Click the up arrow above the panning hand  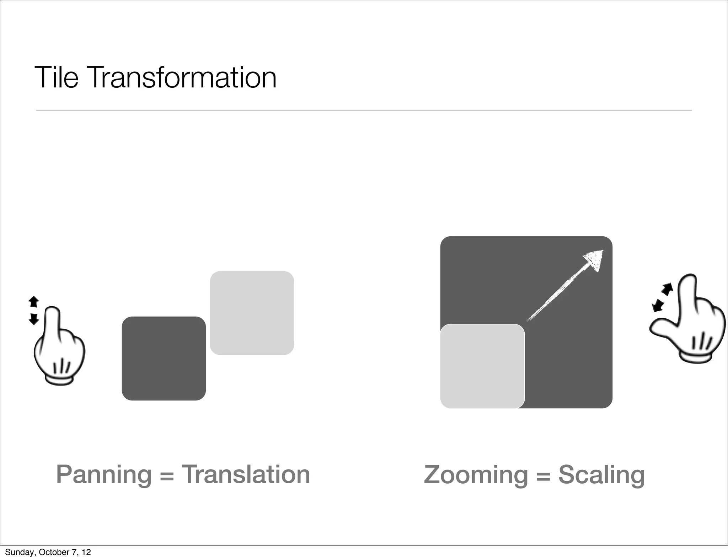click(x=33, y=302)
